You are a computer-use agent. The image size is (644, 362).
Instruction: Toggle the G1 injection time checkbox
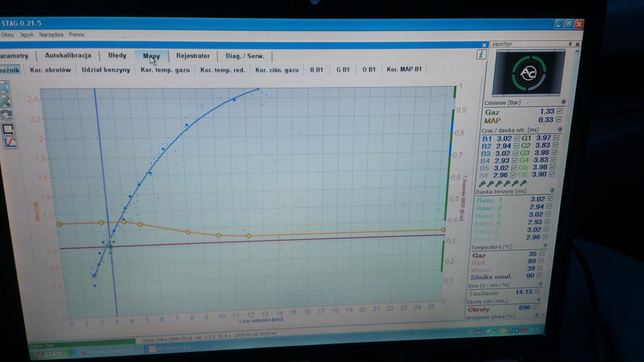pyautogui.click(x=556, y=137)
